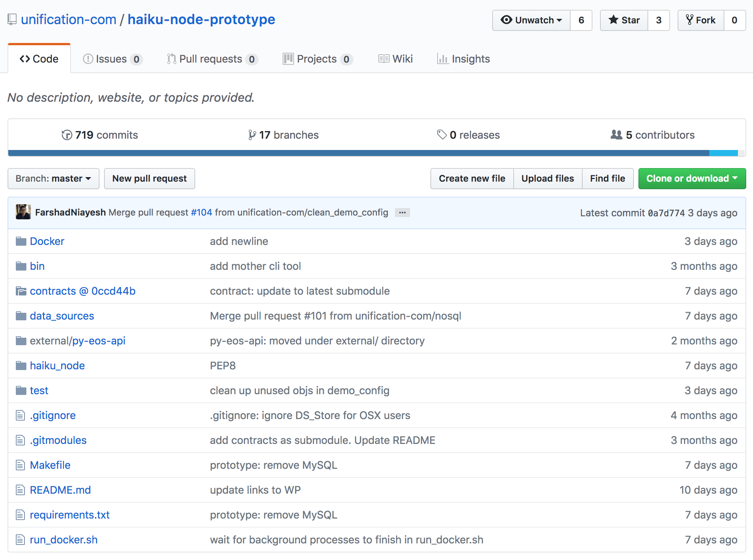Open the Unwatch dropdown
Screen dimensions: 753x560
point(531,20)
